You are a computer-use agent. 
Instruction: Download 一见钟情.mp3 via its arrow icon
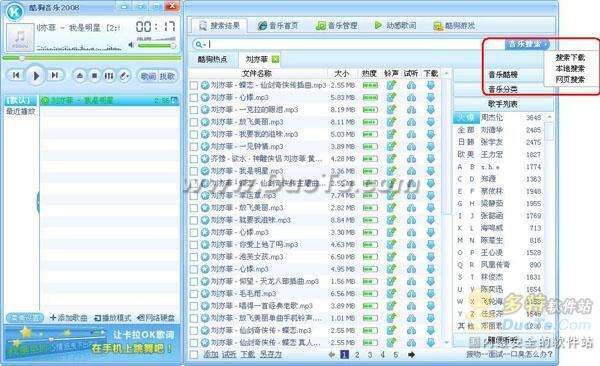point(430,147)
